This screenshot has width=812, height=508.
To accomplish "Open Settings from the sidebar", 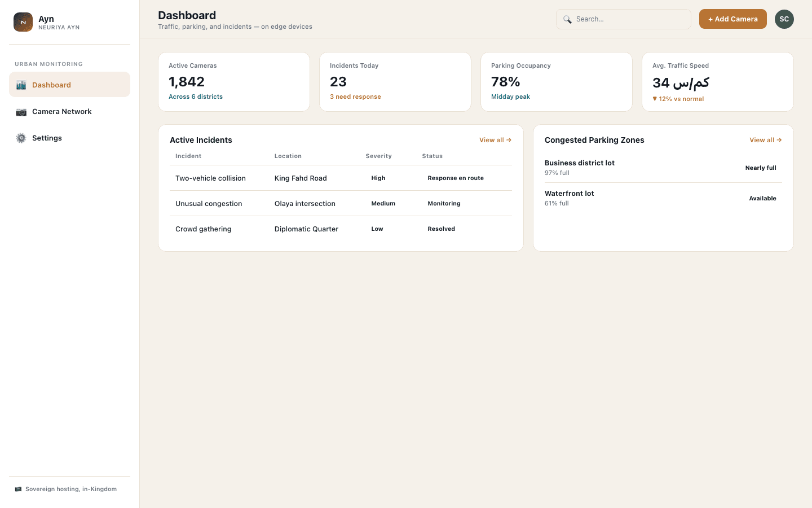I will (69, 138).
